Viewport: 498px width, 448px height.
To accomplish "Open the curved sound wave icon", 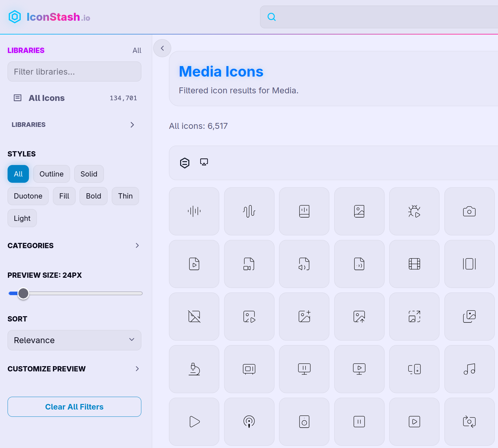I will pos(249,211).
